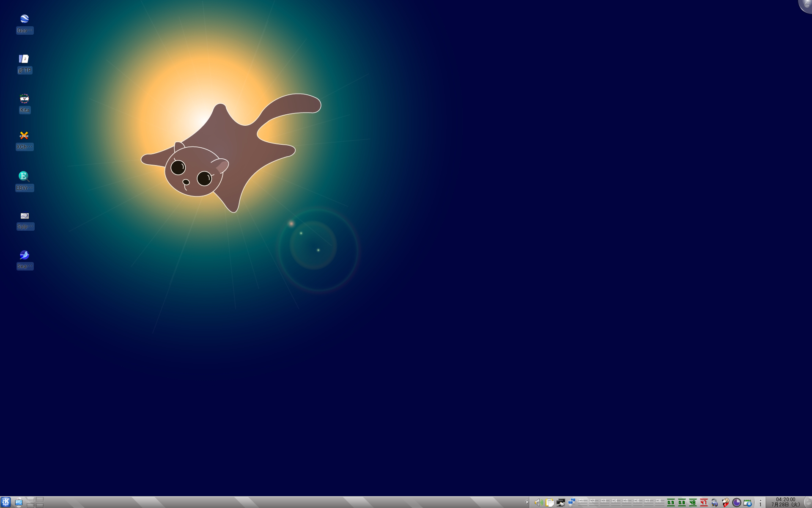Image resolution: width=812 pixels, height=508 pixels.
Task: Open the volume speaker tray icon
Action: (x=539, y=502)
